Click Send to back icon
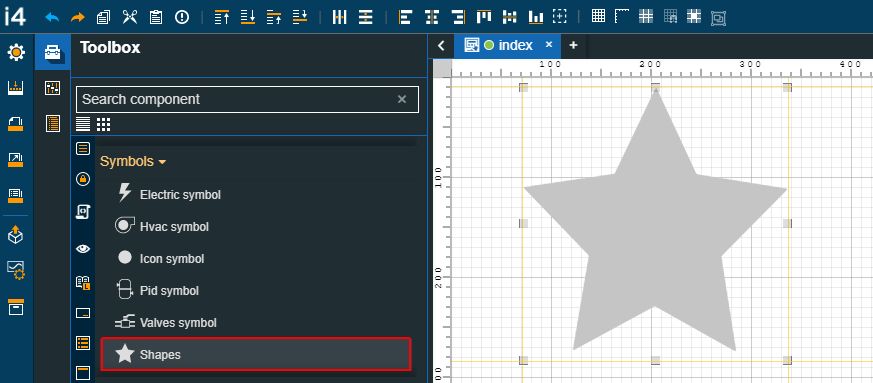Screen dimensions: 873x383 tap(248, 17)
